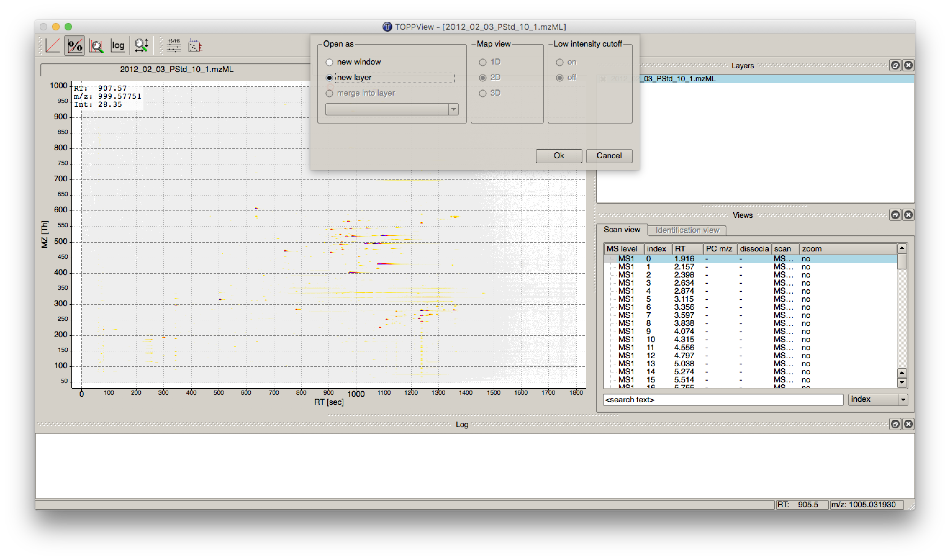Activate snap-to-maximum intensity magnifier icon
This screenshot has height=560, width=950.
click(x=96, y=46)
